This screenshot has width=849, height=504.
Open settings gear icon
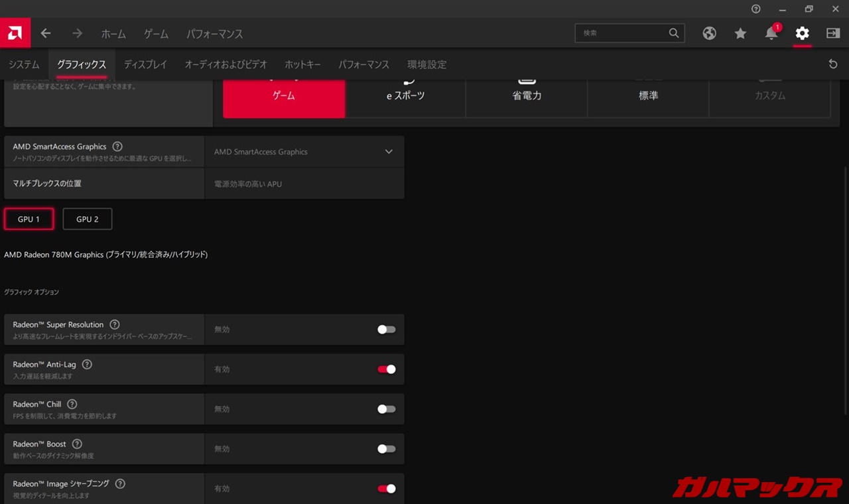click(802, 33)
